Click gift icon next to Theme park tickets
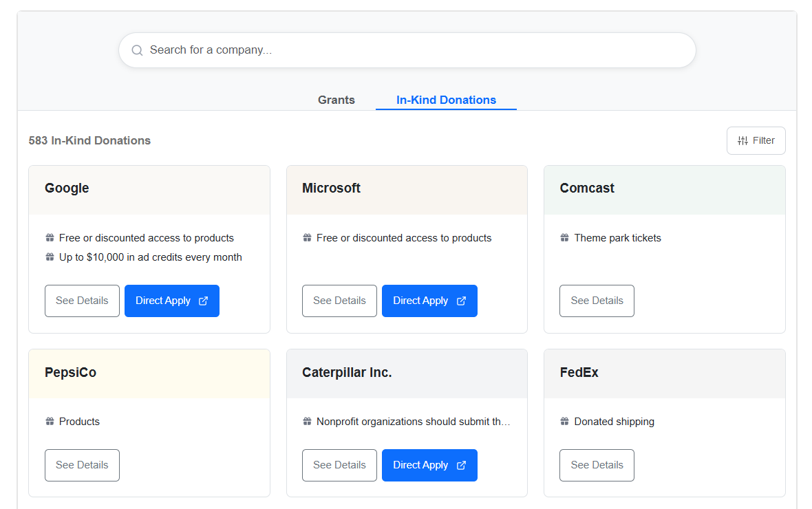The image size is (812, 509). point(564,237)
